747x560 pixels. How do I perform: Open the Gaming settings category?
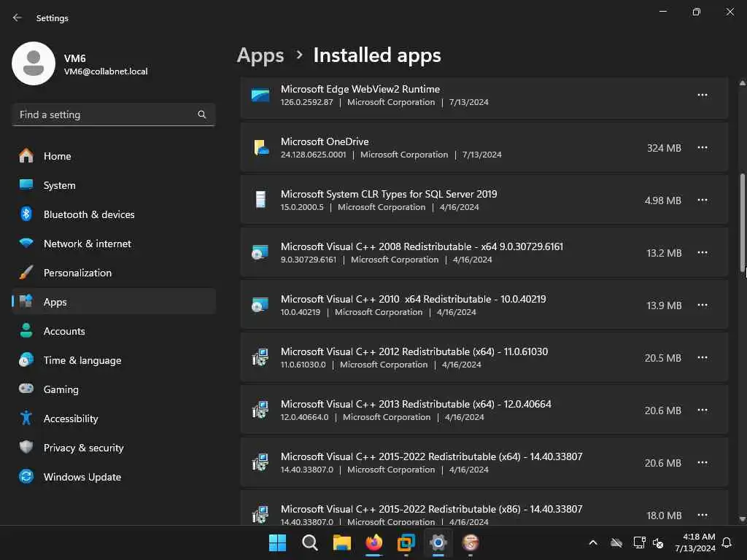pyautogui.click(x=61, y=389)
